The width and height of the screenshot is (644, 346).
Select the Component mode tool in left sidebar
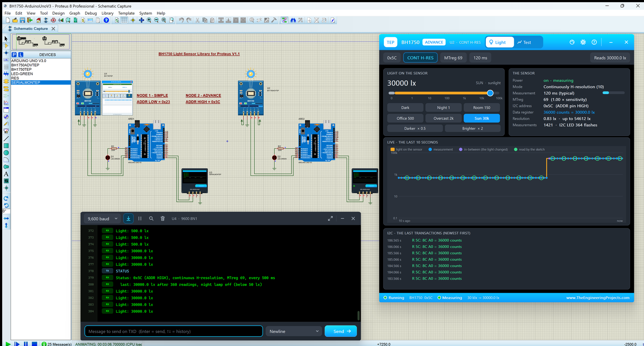[x=6, y=46]
